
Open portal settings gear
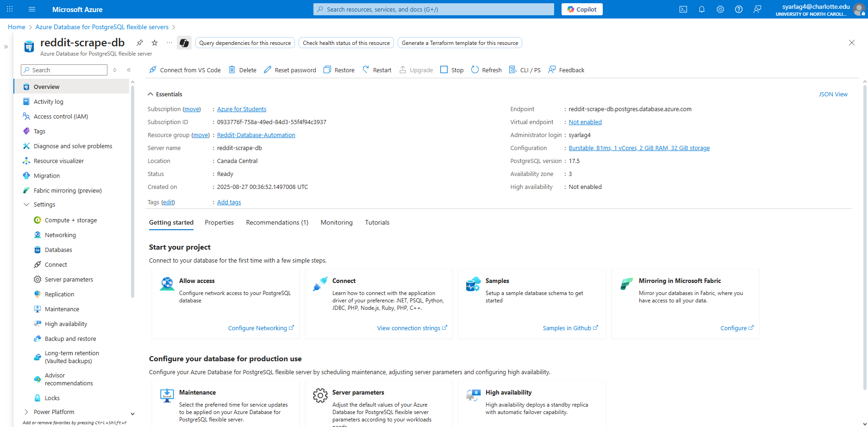(x=720, y=9)
